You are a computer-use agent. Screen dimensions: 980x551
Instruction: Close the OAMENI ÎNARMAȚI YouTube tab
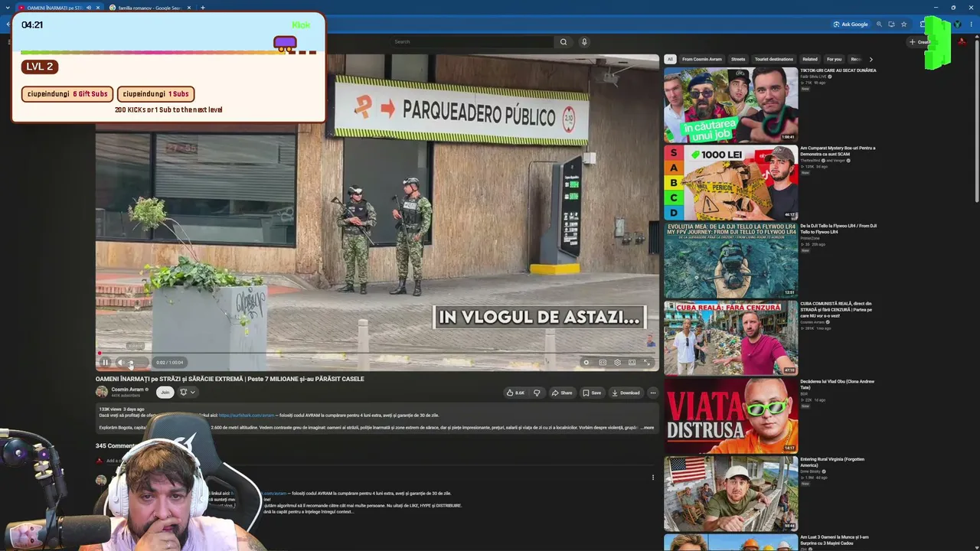[98, 8]
